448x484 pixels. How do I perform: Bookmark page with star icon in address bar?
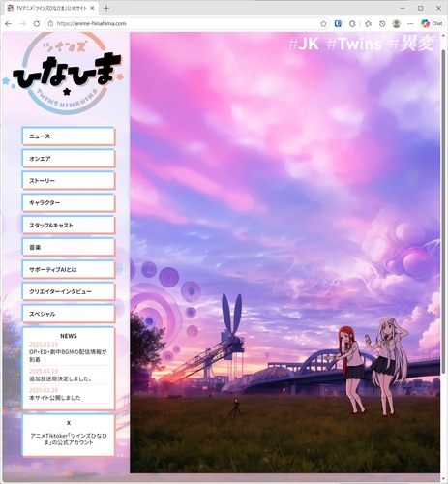323,24
